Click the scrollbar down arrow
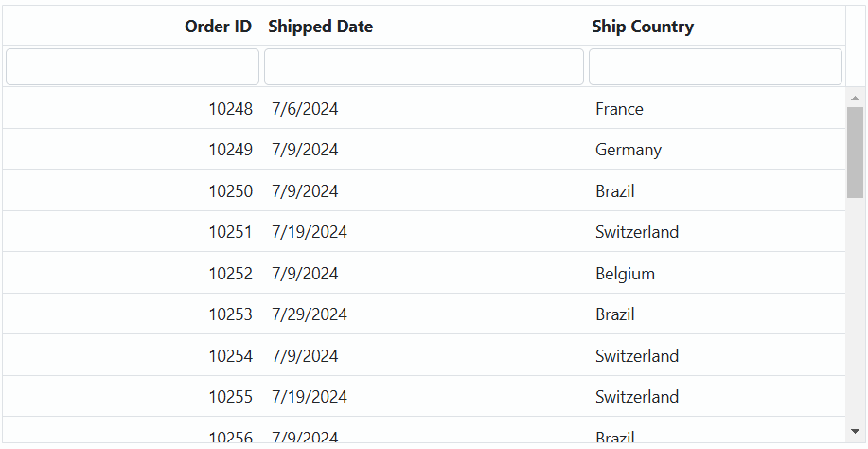This screenshot has width=868, height=449. pyautogui.click(x=856, y=431)
